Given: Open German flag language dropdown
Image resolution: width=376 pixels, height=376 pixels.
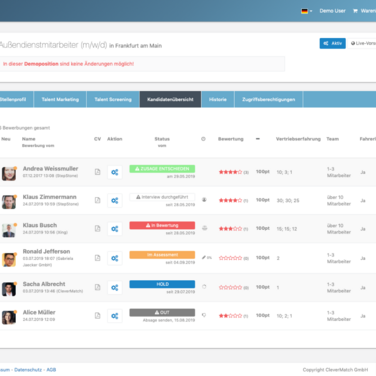Looking at the screenshot, I should click(307, 11).
